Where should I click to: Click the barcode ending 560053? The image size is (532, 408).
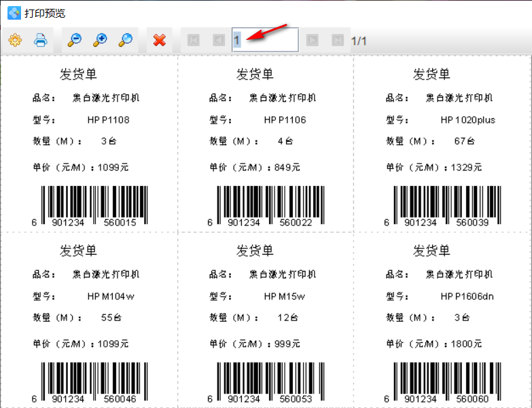266,382
